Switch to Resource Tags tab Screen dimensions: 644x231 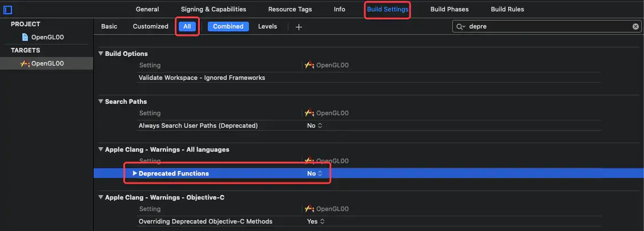pos(290,9)
